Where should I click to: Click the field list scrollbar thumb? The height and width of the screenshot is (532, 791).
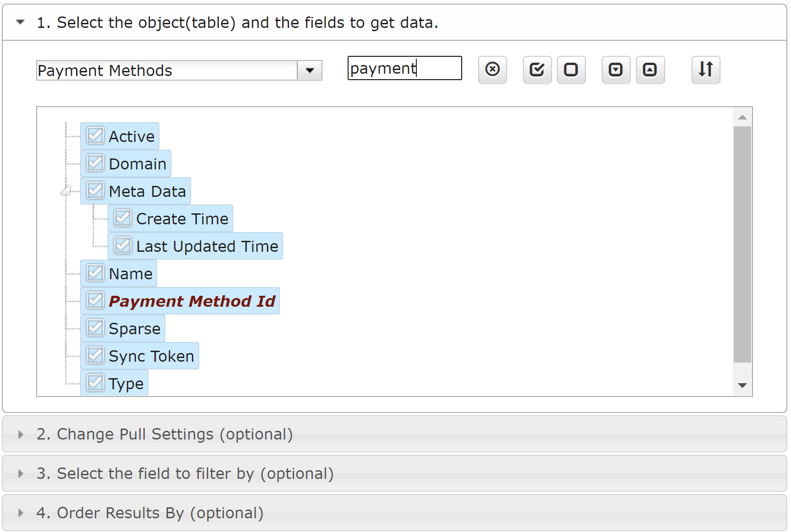[742, 244]
